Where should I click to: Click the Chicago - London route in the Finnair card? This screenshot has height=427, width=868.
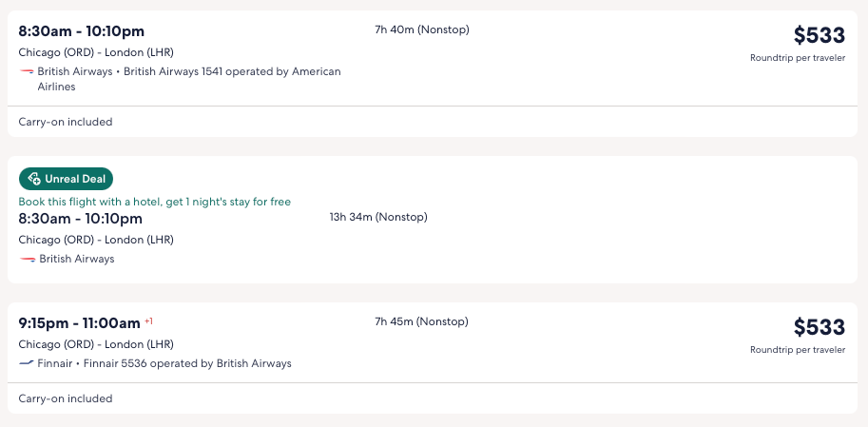[x=96, y=344]
